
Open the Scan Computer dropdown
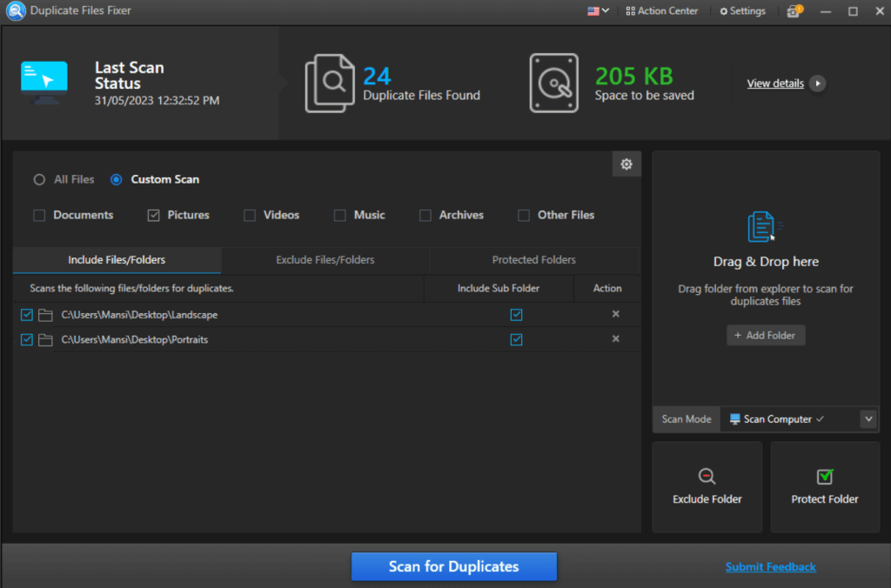point(868,418)
